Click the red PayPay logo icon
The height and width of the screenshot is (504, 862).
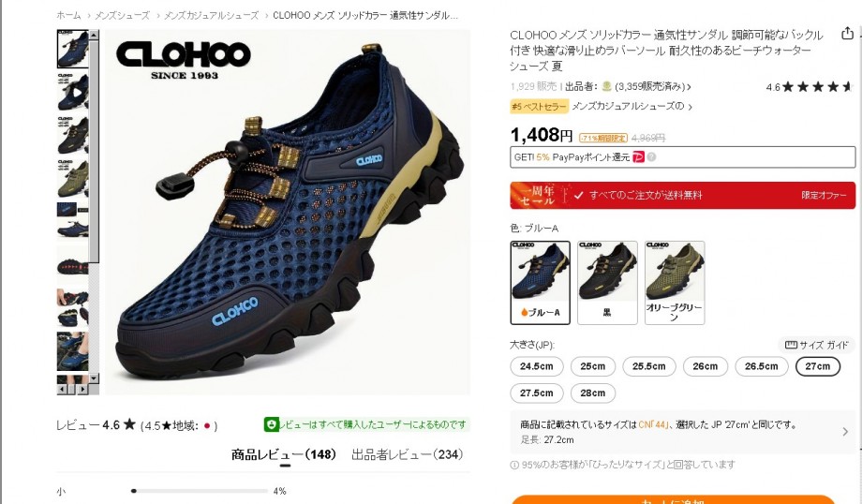click(638, 157)
